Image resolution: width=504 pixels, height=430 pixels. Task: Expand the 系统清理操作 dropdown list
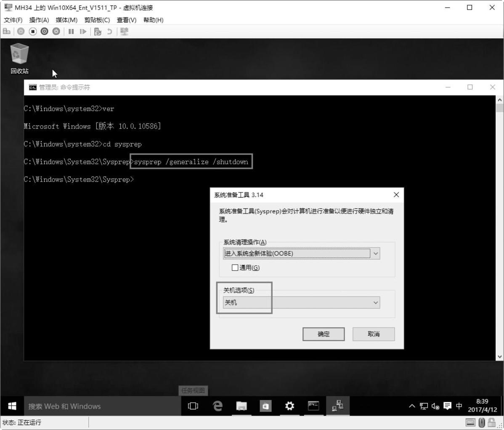pos(375,254)
